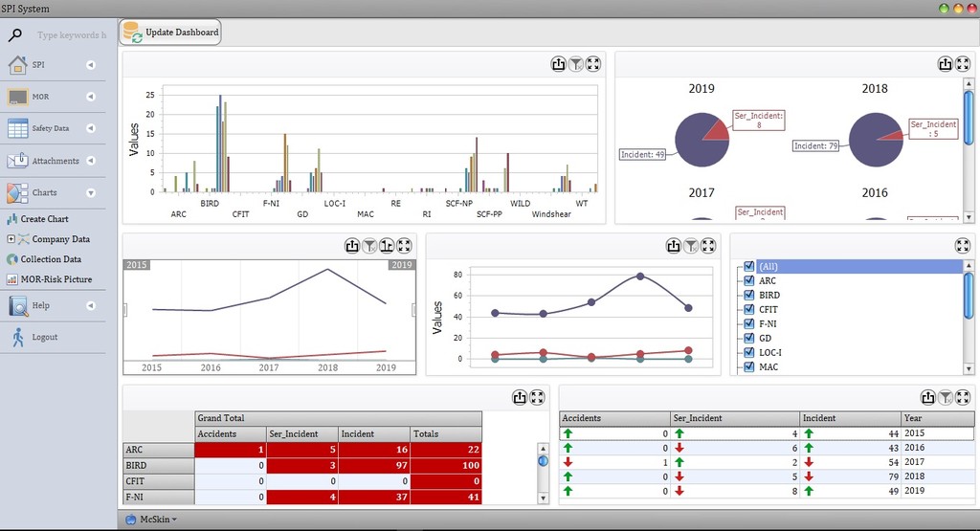Open MOR-Risk Picture item
This screenshot has height=531, width=980.
point(56,279)
